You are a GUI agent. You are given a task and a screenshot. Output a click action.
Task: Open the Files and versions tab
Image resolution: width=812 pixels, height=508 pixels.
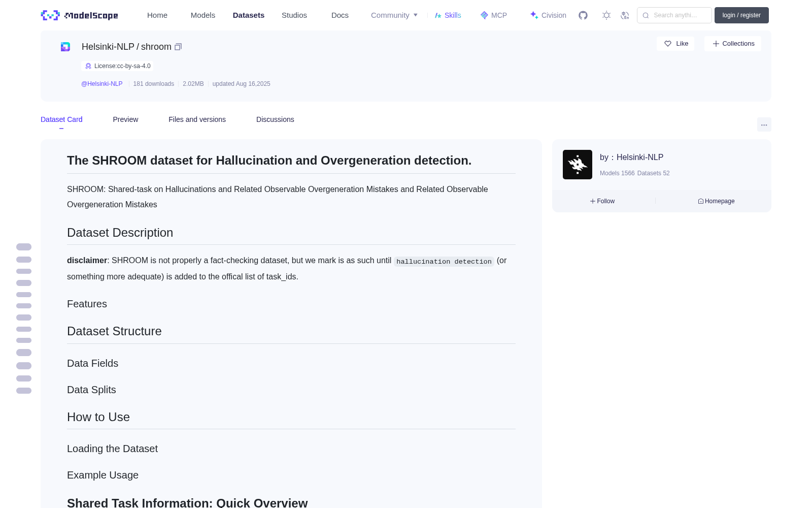point(197,119)
